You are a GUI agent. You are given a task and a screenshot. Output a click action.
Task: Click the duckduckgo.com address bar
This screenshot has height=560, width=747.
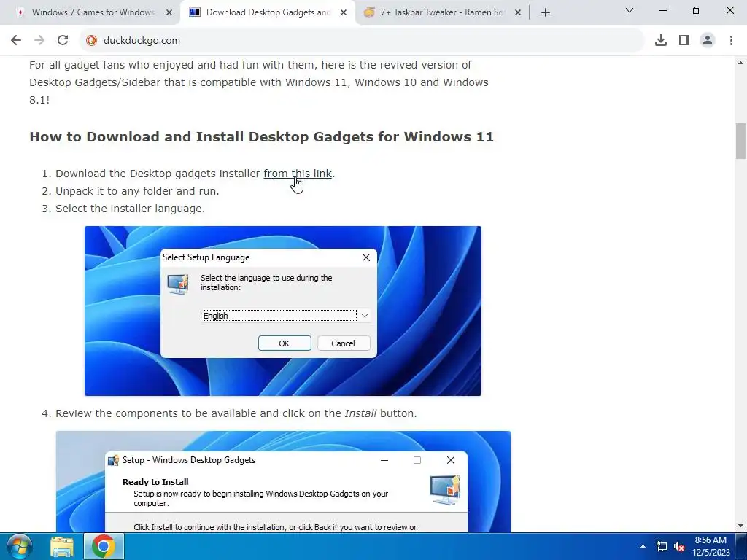click(362, 41)
